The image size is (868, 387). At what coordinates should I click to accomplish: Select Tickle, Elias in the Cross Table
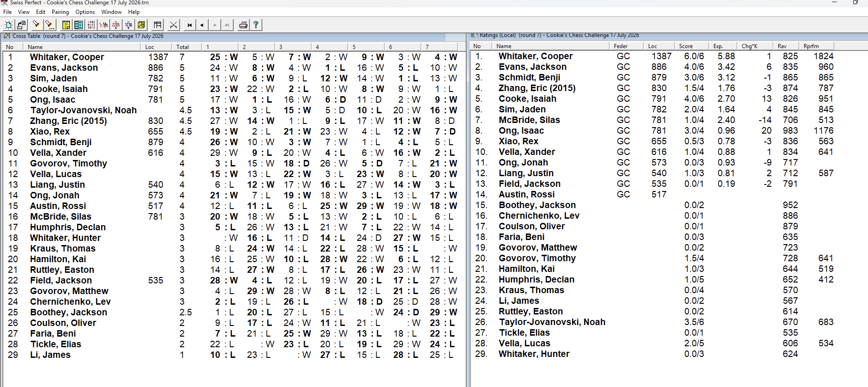point(56,344)
